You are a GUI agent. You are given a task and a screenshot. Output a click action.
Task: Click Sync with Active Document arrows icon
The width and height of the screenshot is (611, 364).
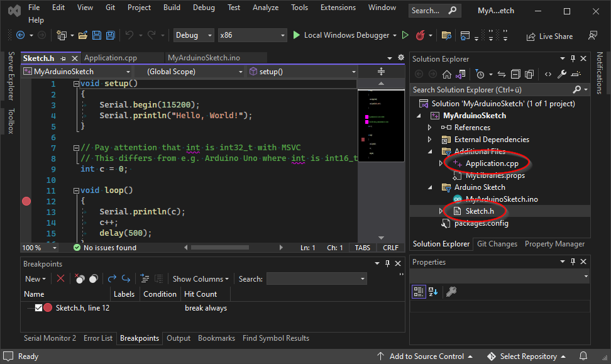[502, 74]
